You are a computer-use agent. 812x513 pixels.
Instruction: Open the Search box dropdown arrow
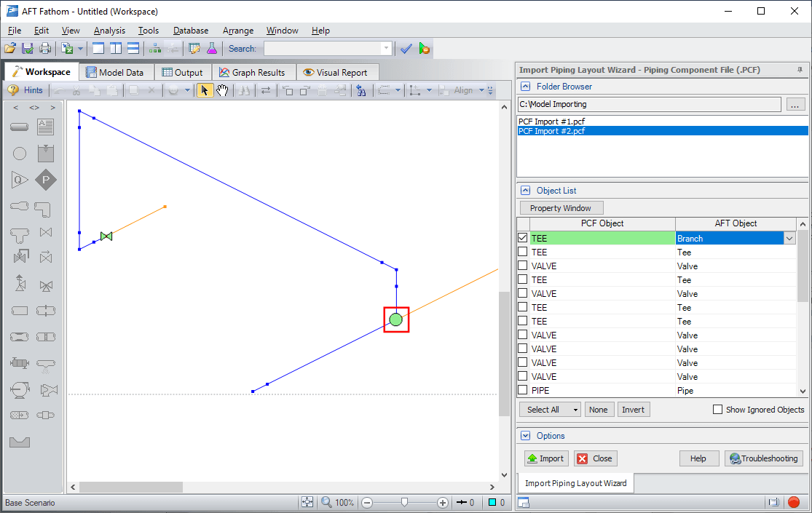pyautogui.click(x=386, y=49)
